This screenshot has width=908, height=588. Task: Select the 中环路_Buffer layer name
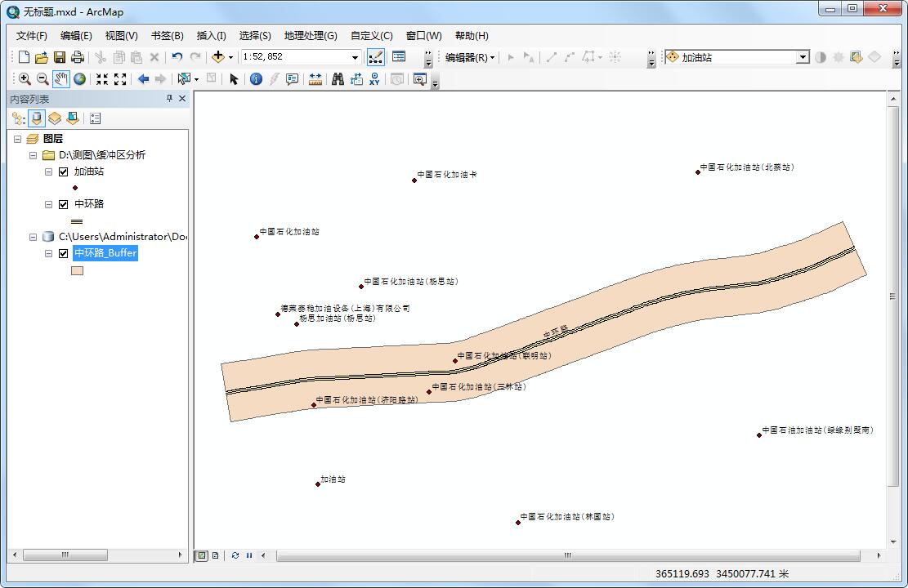tap(105, 253)
